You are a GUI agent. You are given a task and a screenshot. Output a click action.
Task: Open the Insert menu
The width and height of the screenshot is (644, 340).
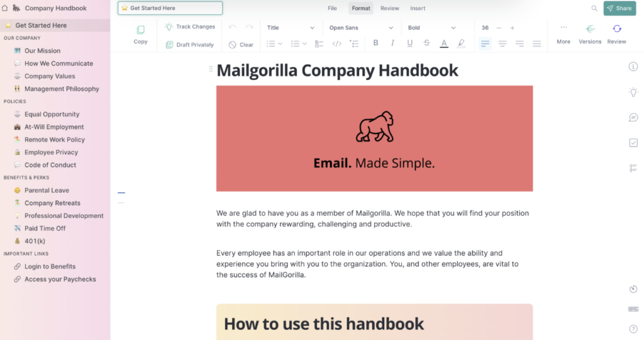(418, 8)
